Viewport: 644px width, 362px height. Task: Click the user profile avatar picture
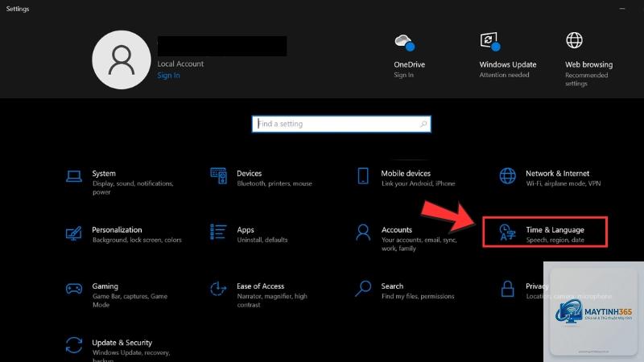(122, 60)
